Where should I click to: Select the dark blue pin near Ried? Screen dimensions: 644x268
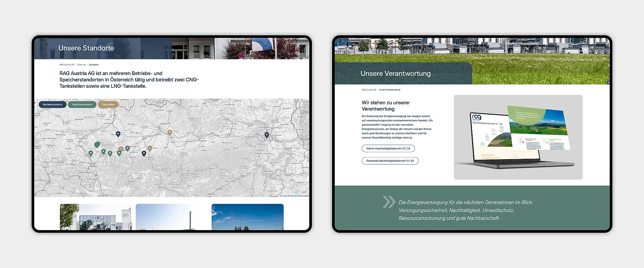tap(118, 134)
